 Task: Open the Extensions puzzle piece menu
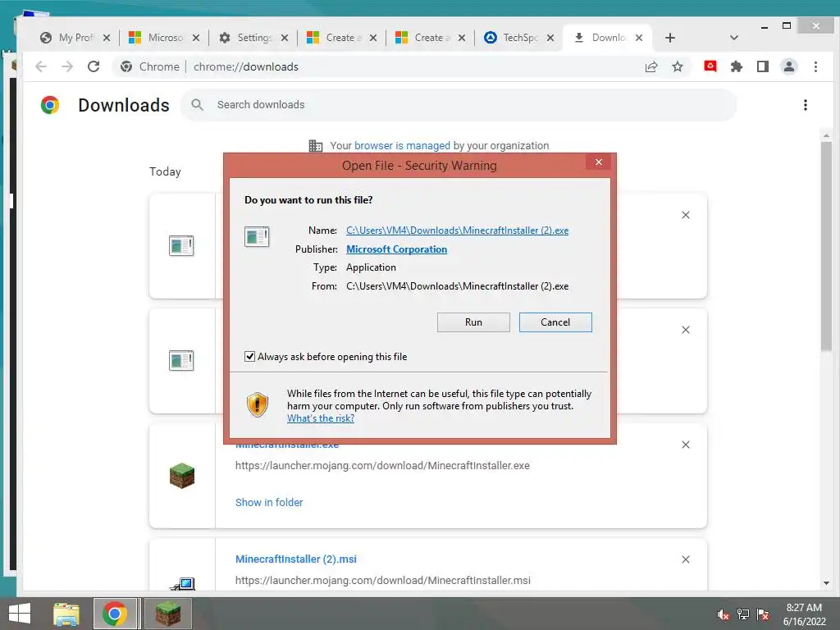pyautogui.click(x=737, y=66)
